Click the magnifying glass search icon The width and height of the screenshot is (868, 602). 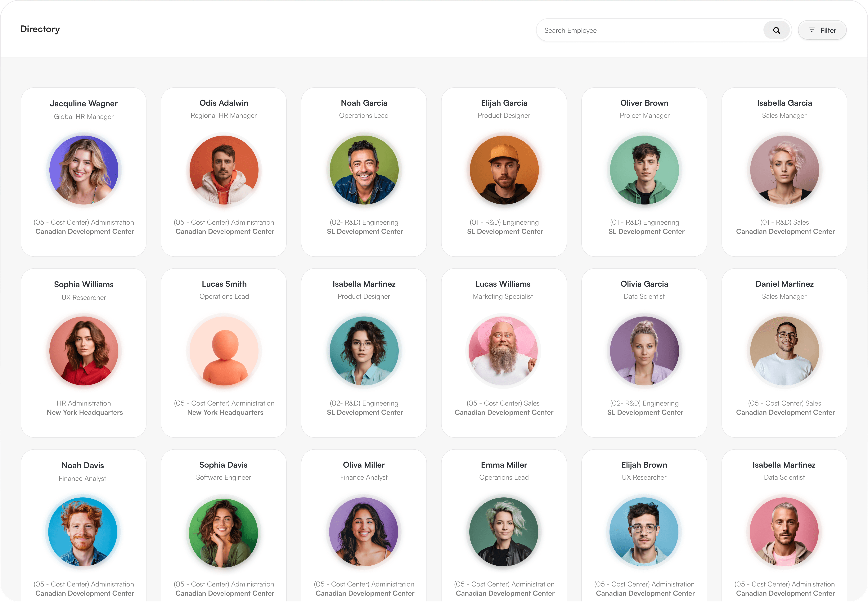[776, 30]
